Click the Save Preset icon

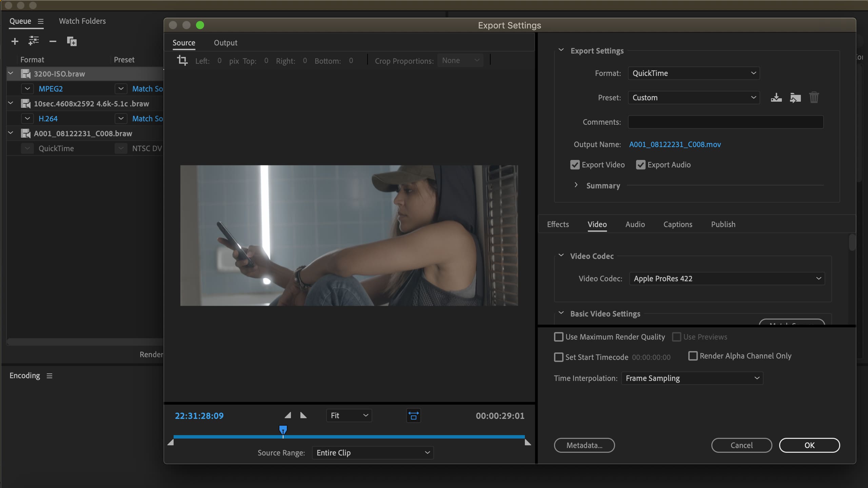[x=776, y=98]
